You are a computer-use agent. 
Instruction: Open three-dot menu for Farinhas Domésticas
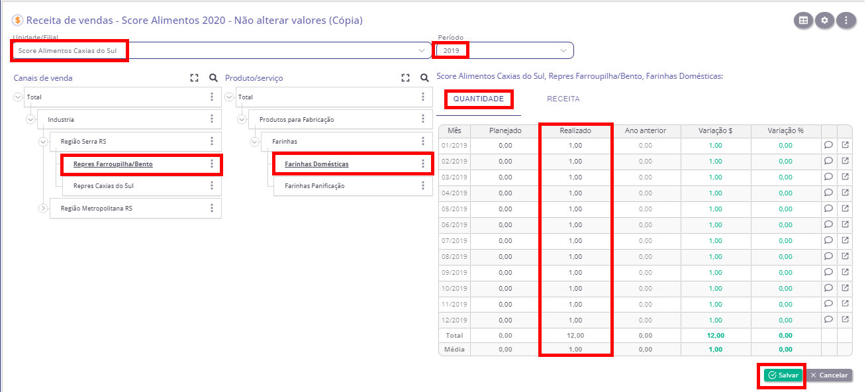click(x=423, y=164)
